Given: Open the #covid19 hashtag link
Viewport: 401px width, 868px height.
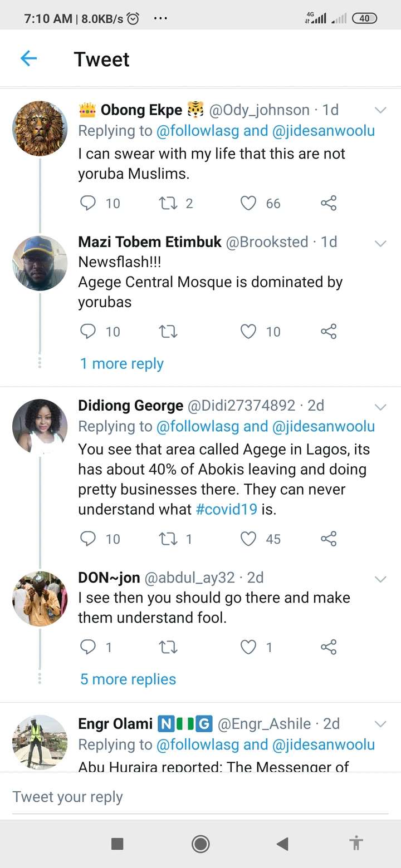Looking at the screenshot, I should pos(227,510).
